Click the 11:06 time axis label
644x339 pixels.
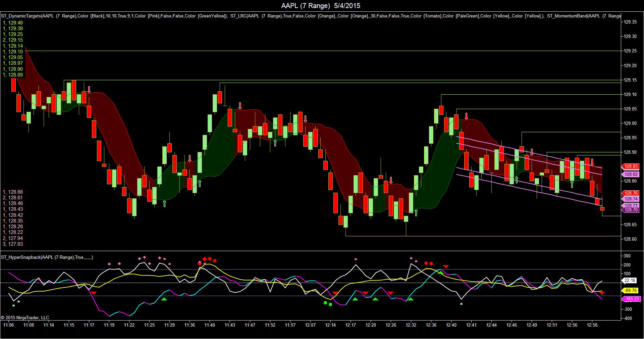(x=9, y=325)
